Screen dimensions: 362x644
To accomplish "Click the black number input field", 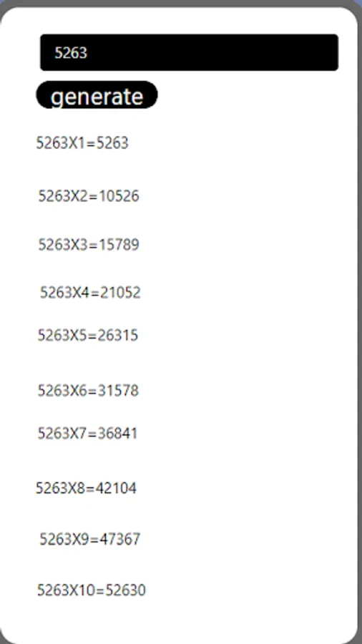I will [x=189, y=52].
